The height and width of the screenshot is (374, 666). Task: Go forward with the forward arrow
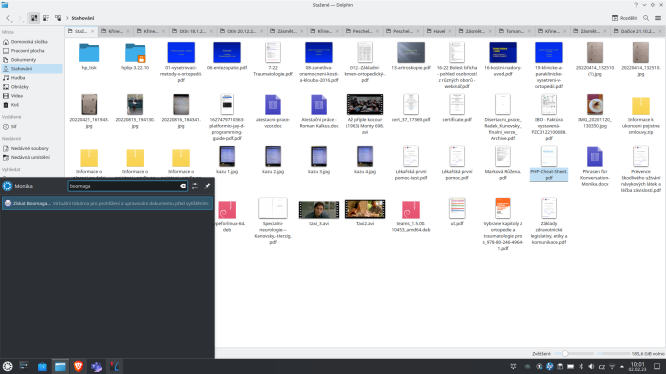pyautogui.click(x=20, y=18)
